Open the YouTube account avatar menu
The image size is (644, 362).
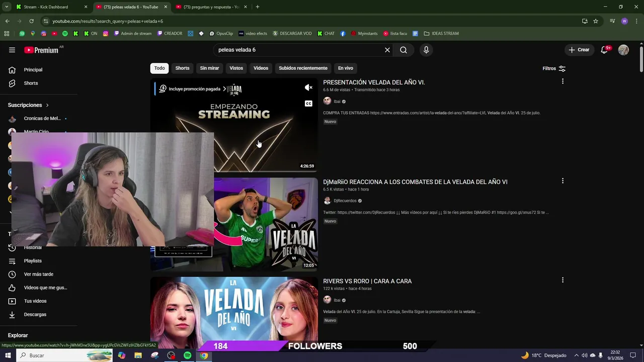pyautogui.click(x=623, y=50)
